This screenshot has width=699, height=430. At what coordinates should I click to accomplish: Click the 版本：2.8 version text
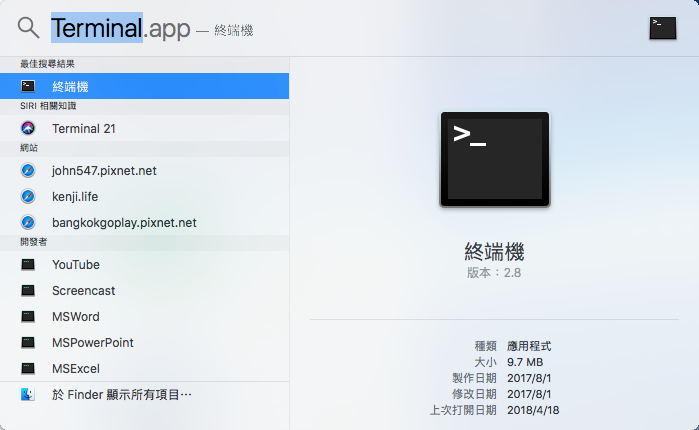(494, 273)
